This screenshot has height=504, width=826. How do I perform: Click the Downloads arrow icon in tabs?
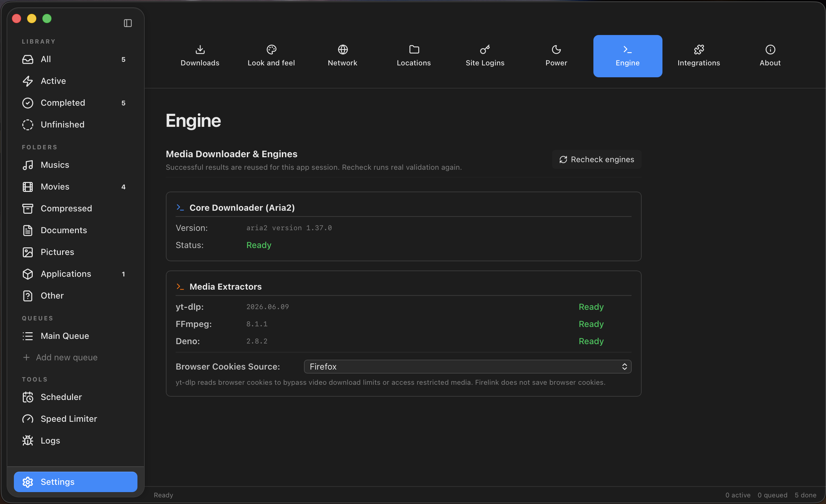coord(200,50)
